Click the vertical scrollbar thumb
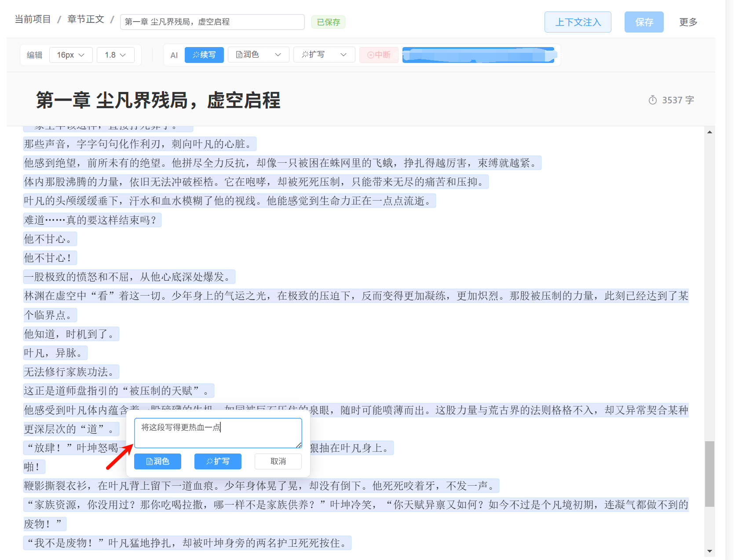This screenshot has height=560, width=735. 709,474
